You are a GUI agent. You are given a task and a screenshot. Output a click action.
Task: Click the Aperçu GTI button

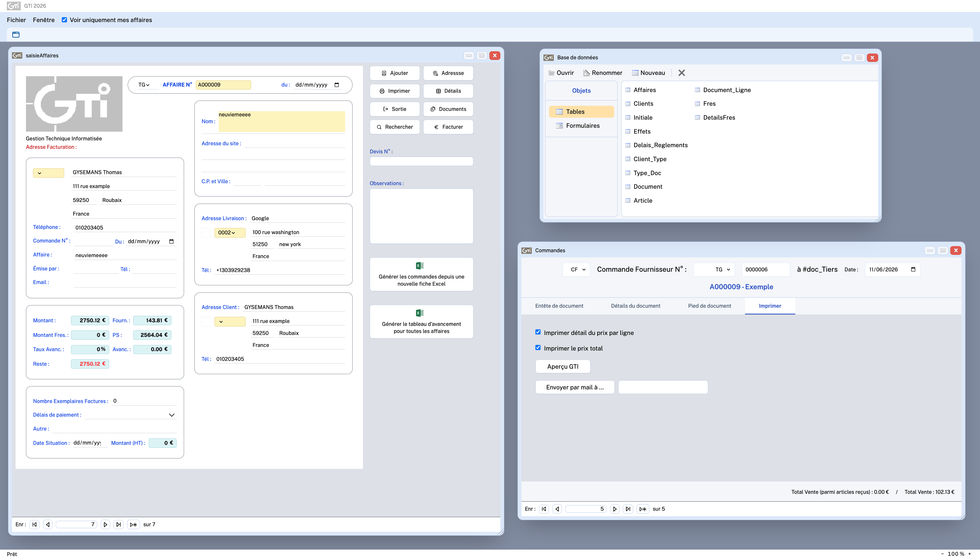pyautogui.click(x=563, y=366)
